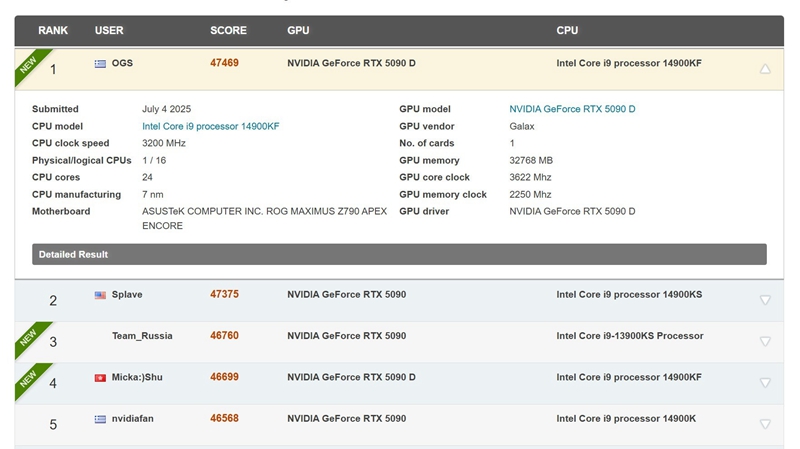Click the 47375 score for Splave
This screenshot has height=449, width=800.
tap(224, 295)
